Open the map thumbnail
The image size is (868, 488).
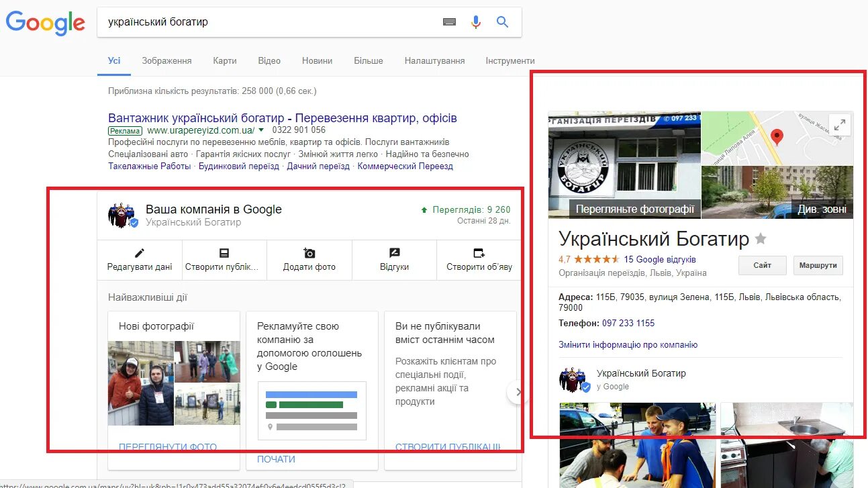tap(777, 138)
